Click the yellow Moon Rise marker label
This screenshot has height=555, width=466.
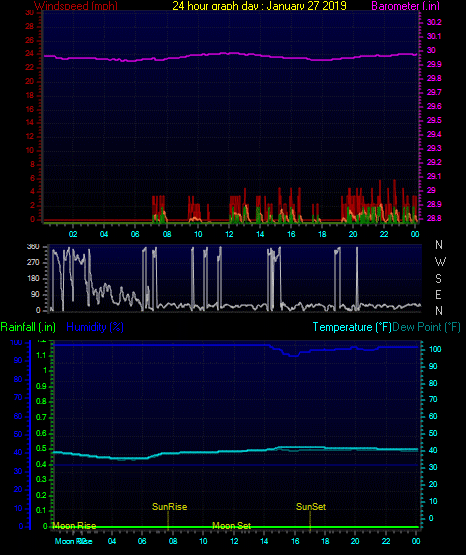tap(74, 526)
